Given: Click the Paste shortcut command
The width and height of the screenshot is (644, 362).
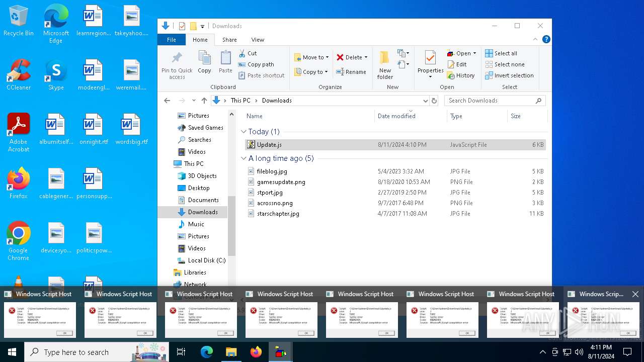Looking at the screenshot, I should (261, 75).
